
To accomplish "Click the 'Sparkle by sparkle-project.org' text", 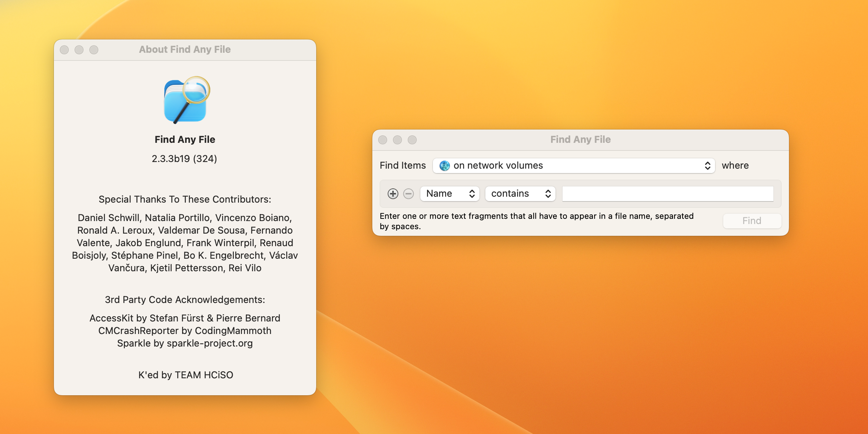I will click(185, 343).
